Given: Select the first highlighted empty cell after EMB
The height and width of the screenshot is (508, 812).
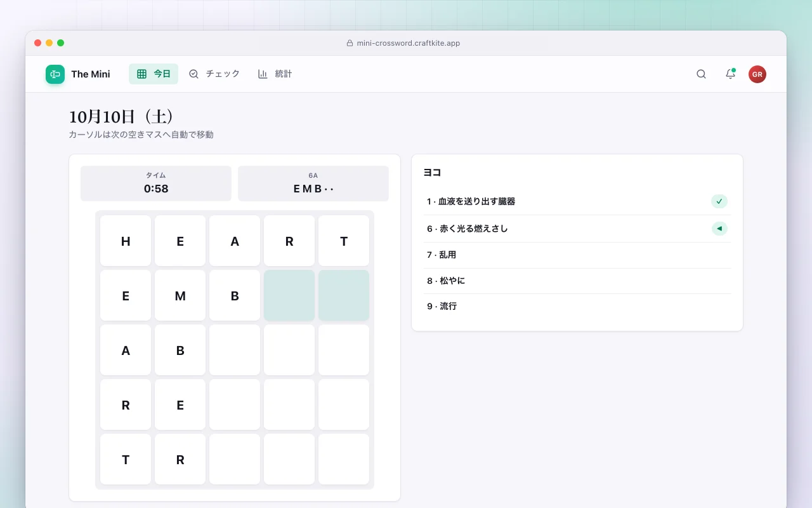Looking at the screenshot, I should point(289,295).
